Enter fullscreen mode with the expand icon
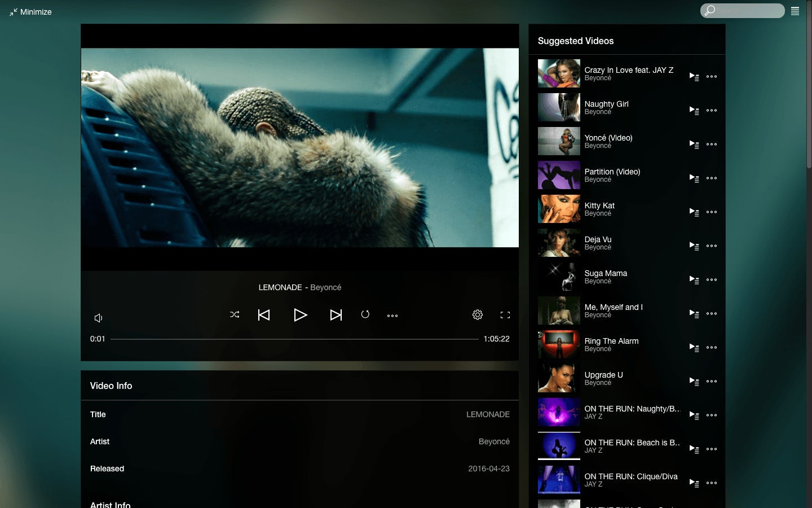This screenshot has width=812, height=508. pos(505,315)
